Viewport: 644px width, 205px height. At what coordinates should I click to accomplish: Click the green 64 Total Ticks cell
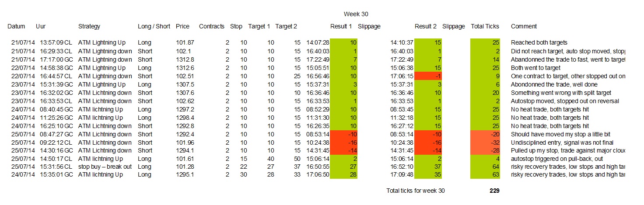coord(485,167)
